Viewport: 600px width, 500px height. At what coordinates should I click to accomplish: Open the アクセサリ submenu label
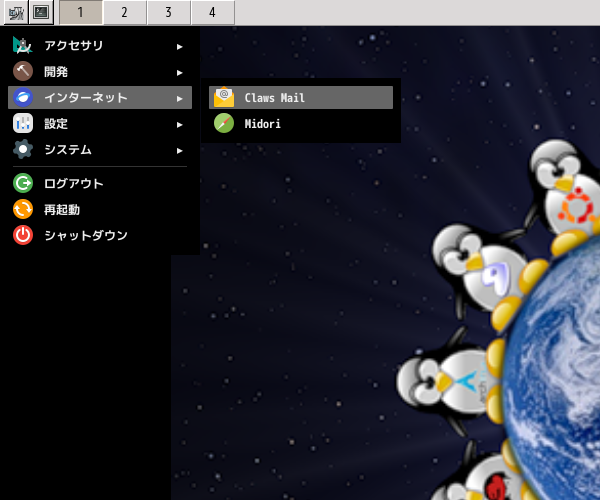tap(73, 46)
